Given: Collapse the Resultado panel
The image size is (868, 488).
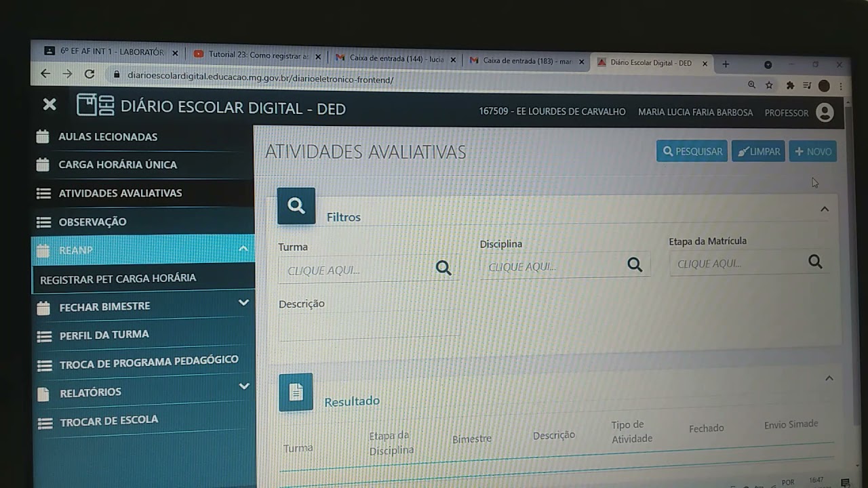Looking at the screenshot, I should pos(829,378).
